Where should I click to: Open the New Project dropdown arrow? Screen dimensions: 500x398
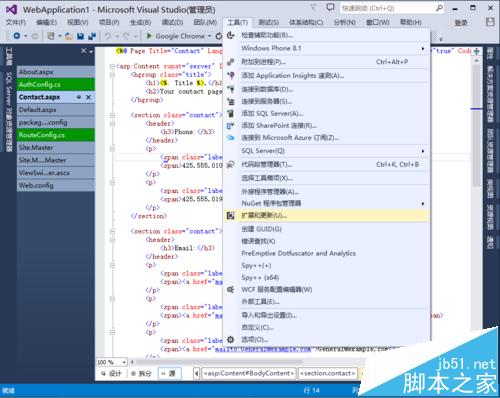click(60, 36)
